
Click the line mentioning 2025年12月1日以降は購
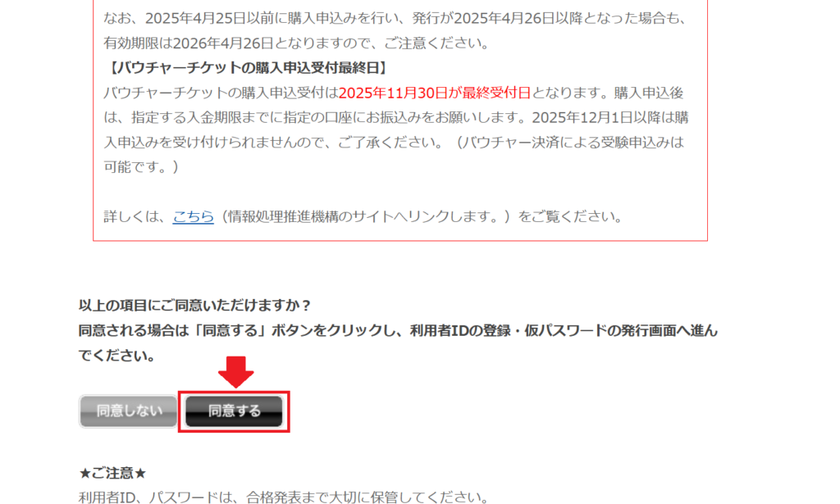396,117
